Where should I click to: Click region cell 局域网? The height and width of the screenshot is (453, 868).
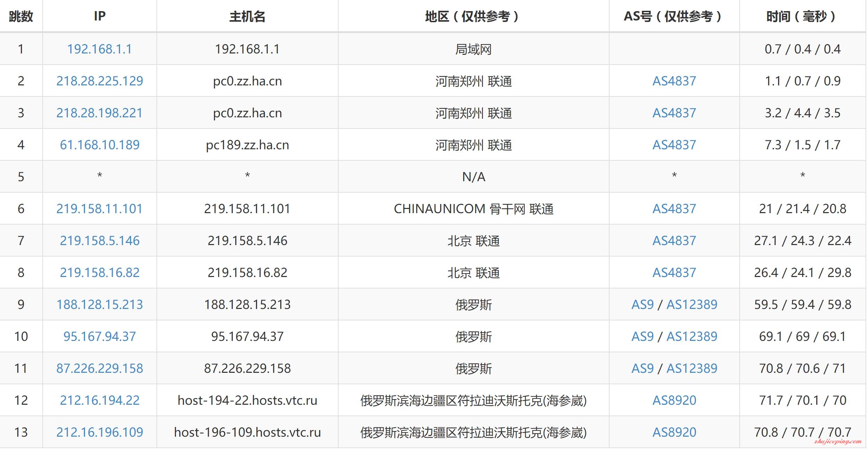(x=473, y=49)
